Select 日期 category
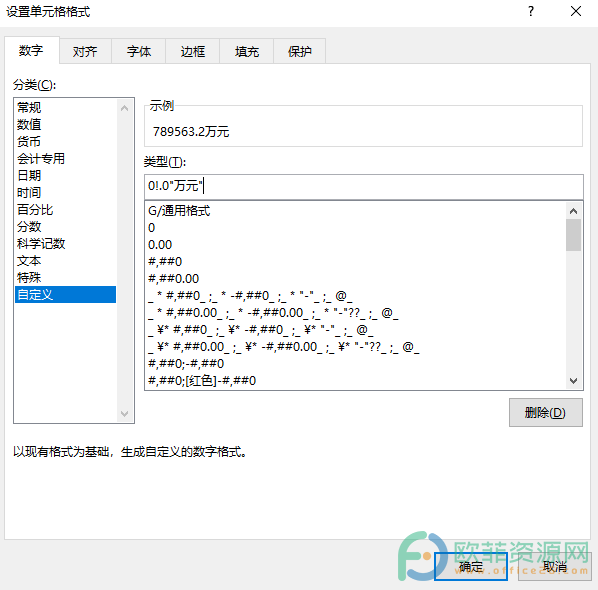The image size is (598, 590). coord(66,175)
